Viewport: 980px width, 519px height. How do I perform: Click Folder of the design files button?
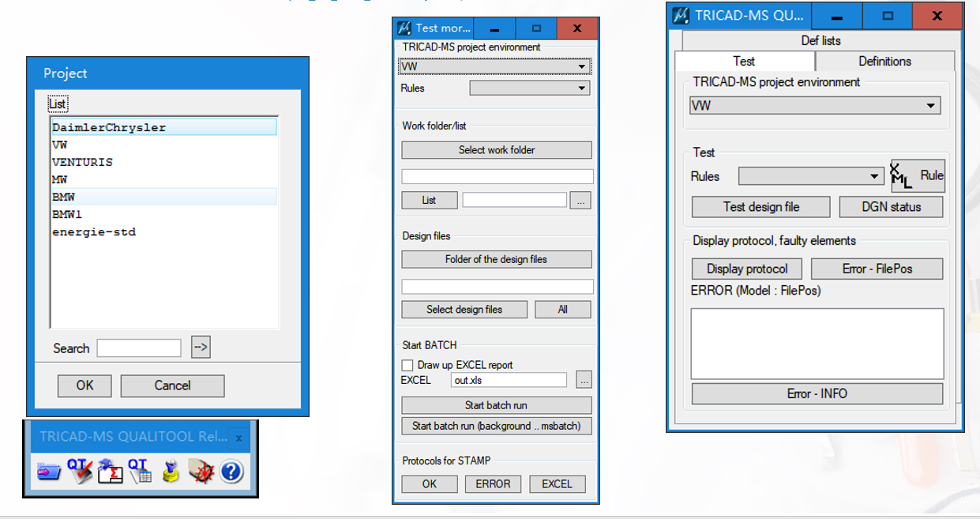click(x=497, y=259)
